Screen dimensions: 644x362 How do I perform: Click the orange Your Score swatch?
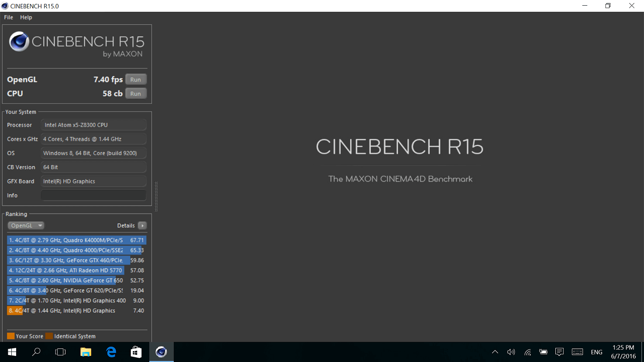pyautogui.click(x=11, y=336)
